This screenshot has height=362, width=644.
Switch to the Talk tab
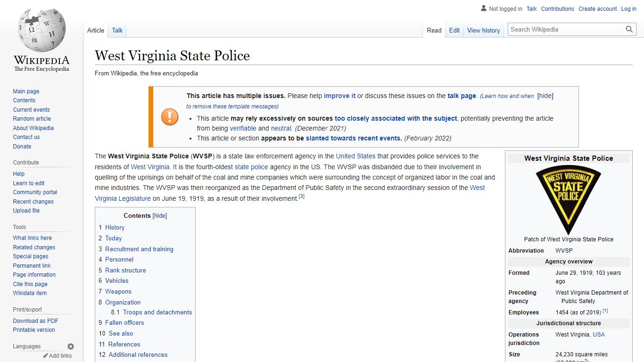tap(117, 30)
